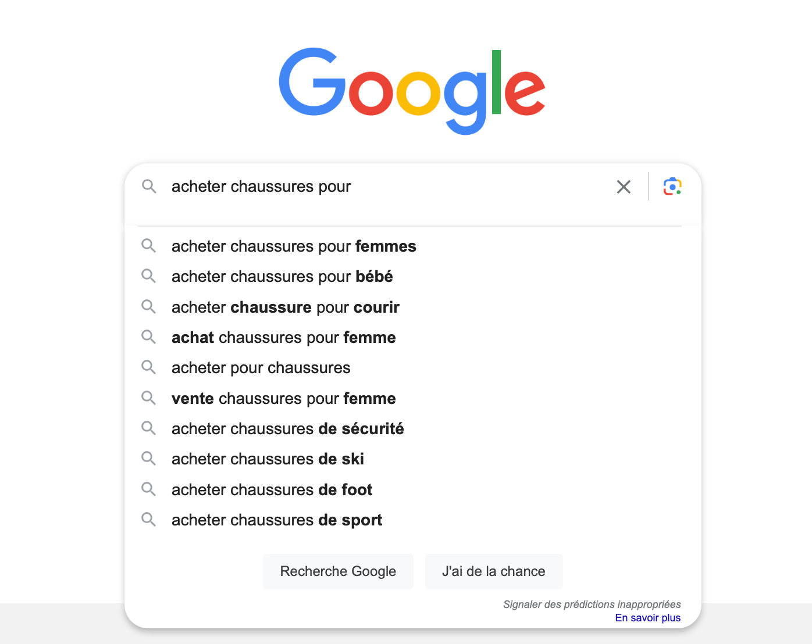Click the Google logo
The height and width of the screenshot is (644, 812).
click(x=412, y=91)
